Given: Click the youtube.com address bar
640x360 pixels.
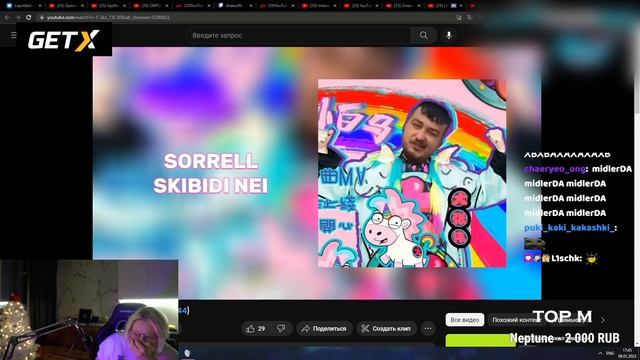Looking at the screenshot, I should pyautogui.click(x=245, y=18).
